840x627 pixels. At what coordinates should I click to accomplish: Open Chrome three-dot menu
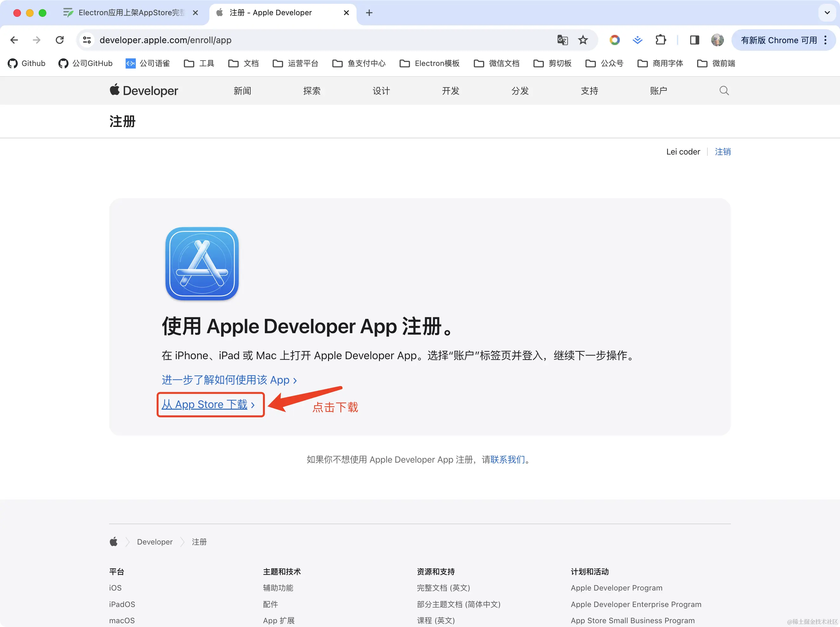(826, 40)
